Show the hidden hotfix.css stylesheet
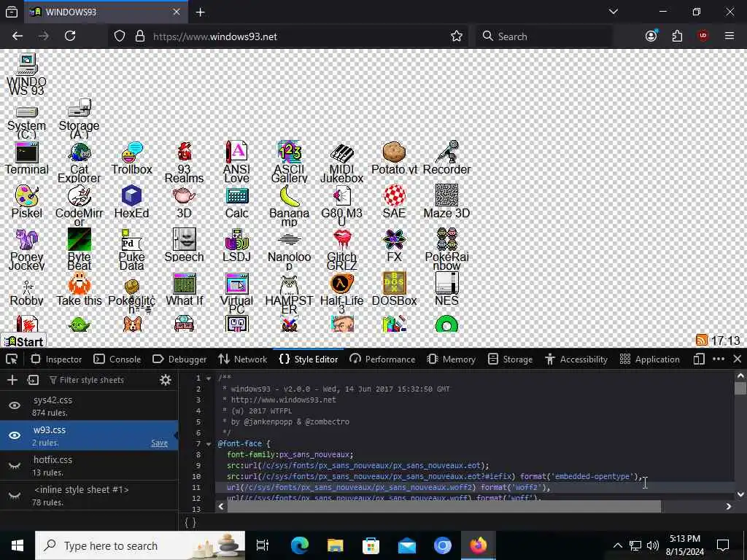 (15, 466)
